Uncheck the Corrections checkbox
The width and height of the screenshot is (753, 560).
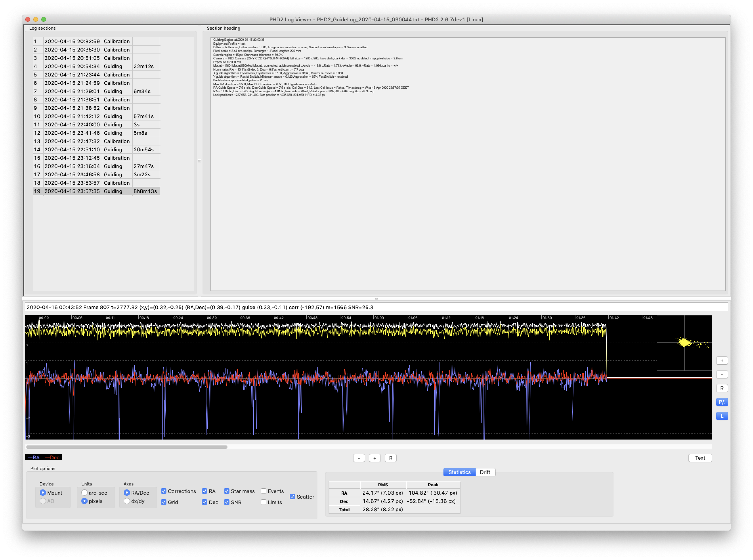[x=164, y=491]
